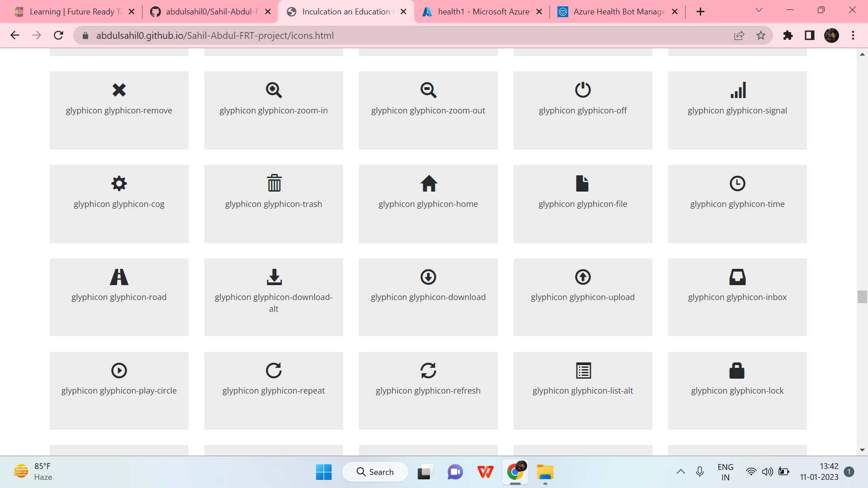Click the glyphicon-lock icon

click(737, 371)
